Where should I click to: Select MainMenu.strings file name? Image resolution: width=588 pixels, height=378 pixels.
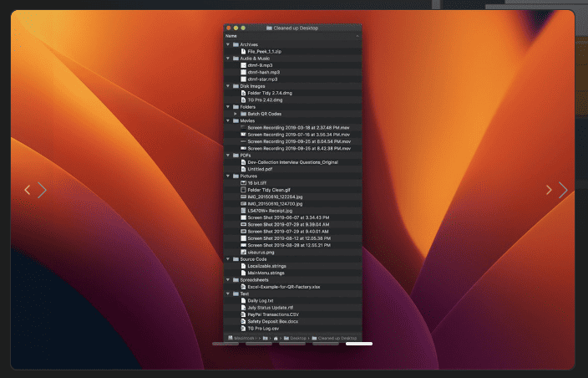266,273
